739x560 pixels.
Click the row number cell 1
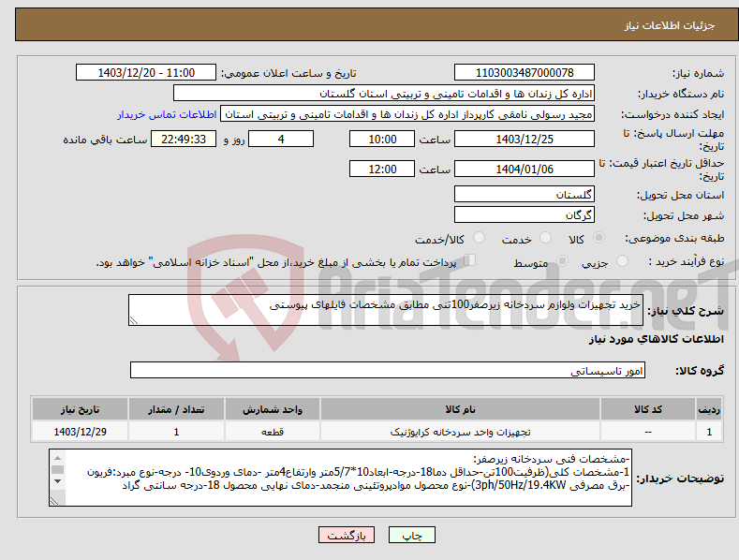point(709,432)
